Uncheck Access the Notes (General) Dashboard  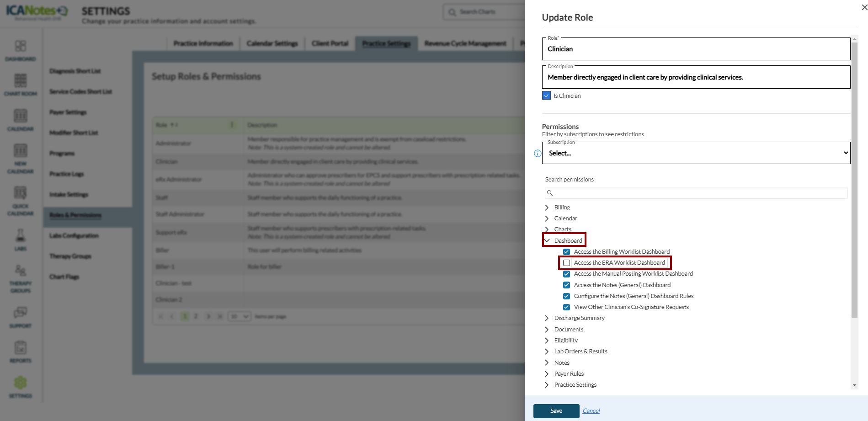tap(566, 285)
